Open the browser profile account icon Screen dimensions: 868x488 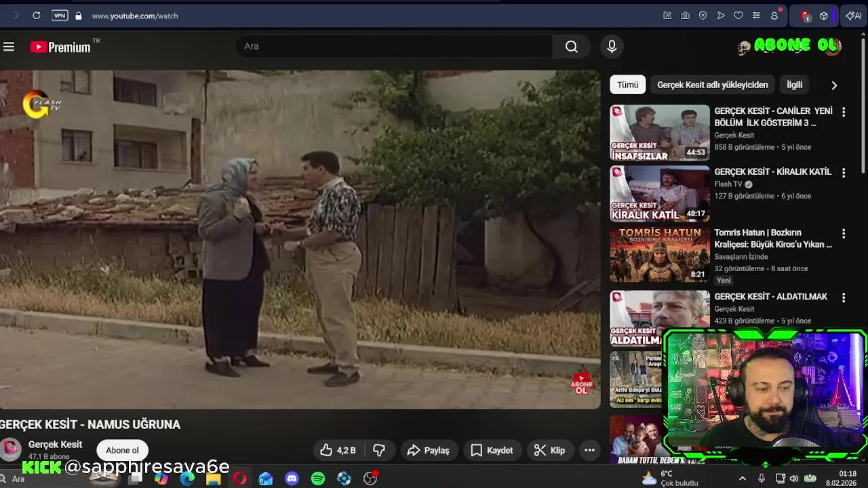coord(774,16)
